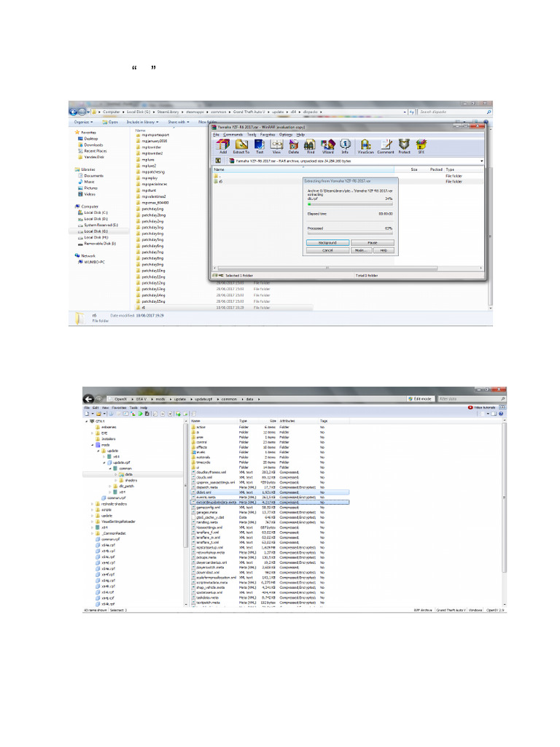Open the File menu in WinRAR

coord(216,135)
